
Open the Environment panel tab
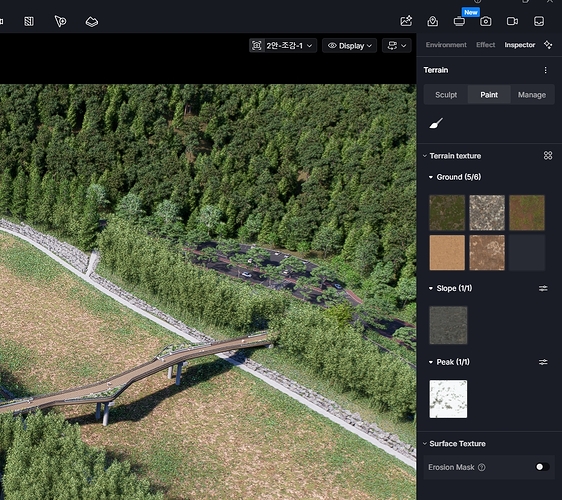point(446,45)
